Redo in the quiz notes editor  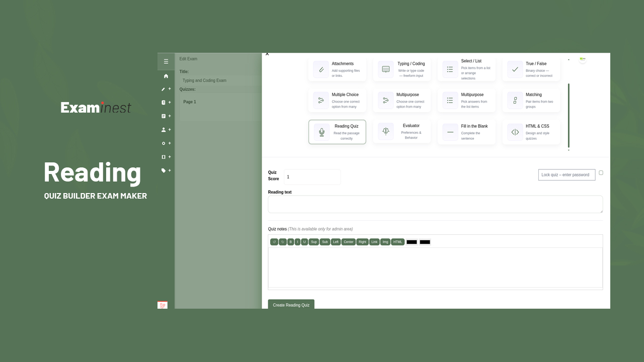click(283, 242)
